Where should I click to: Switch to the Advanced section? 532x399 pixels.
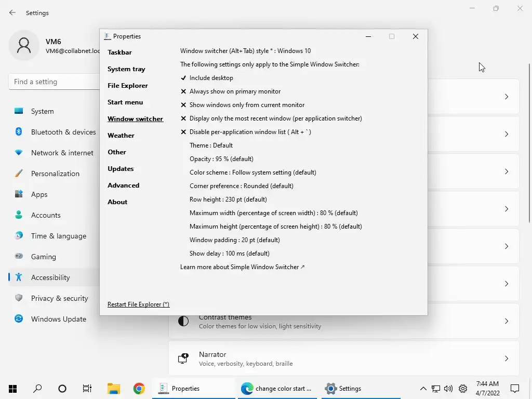[124, 185]
